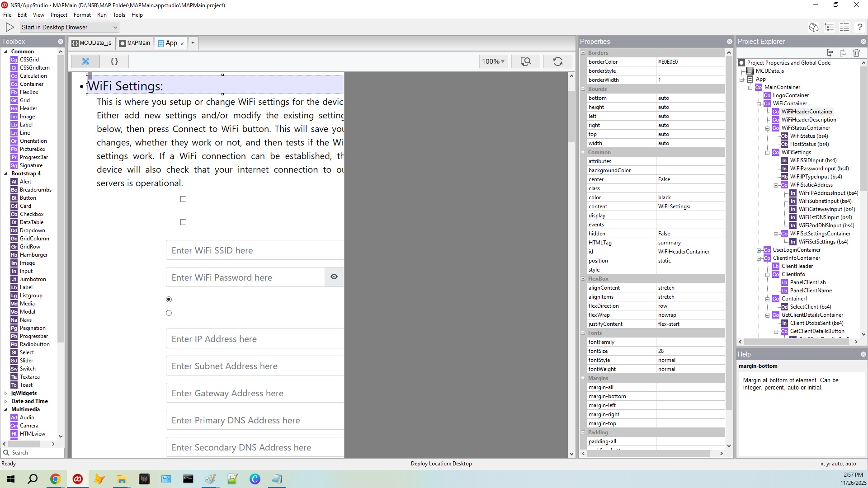Open the Project menu

click(59, 15)
